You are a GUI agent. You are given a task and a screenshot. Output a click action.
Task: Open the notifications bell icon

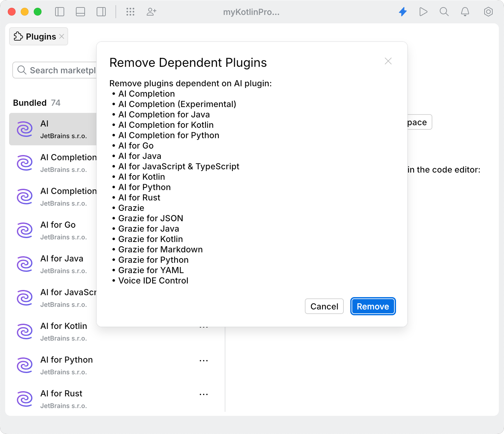pos(465,12)
